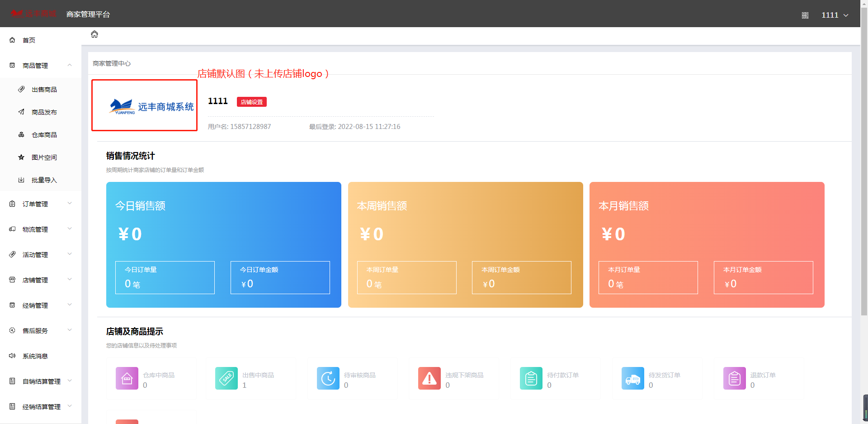This screenshot has height=424, width=868.
Task: Click the 今日订单金额 stat box
Action: point(280,277)
